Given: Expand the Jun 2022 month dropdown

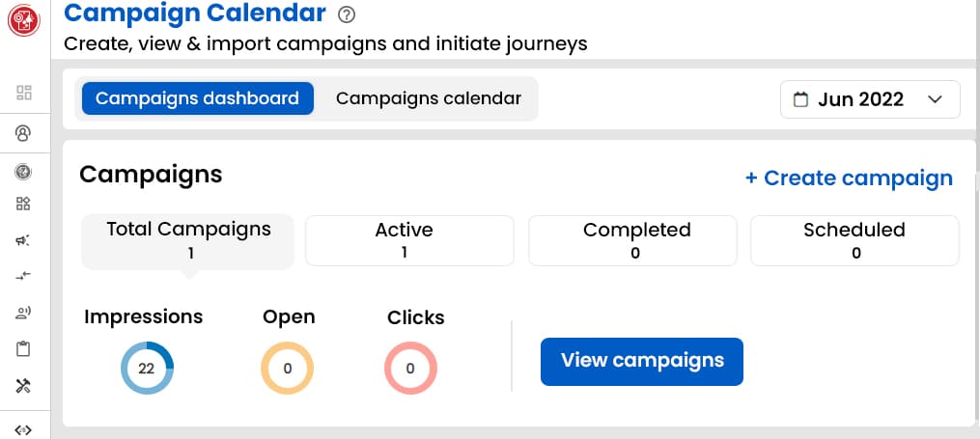Looking at the screenshot, I should pyautogui.click(x=870, y=99).
